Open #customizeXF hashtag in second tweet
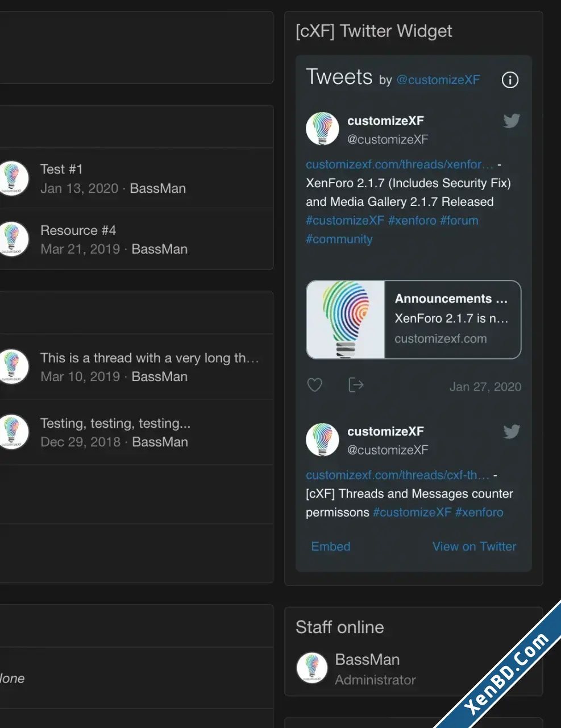 coord(412,512)
